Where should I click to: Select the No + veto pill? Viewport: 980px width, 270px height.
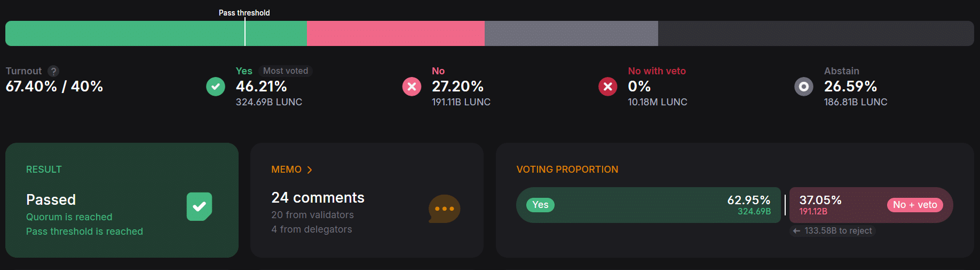915,205
